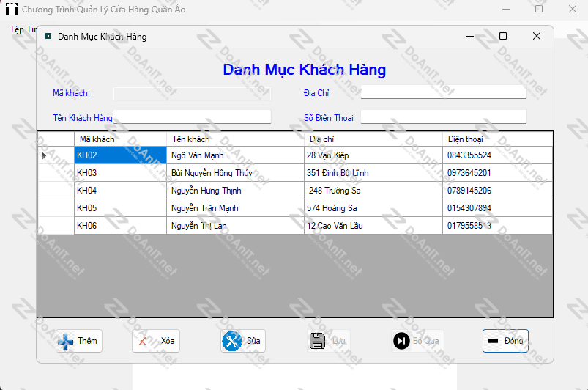Select phone cell 0789145206
Image resolution: width=588 pixels, height=390 pixels.
497,191
